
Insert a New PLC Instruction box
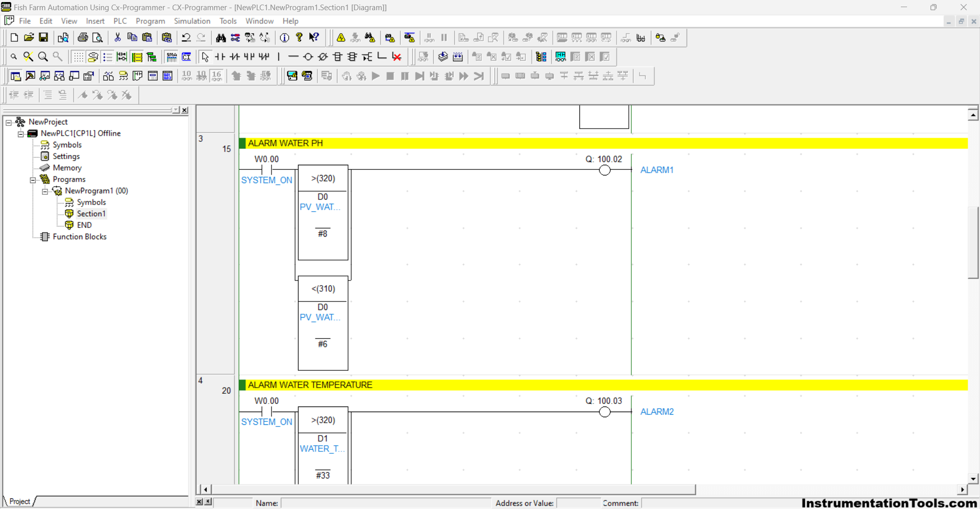pyautogui.click(x=337, y=57)
